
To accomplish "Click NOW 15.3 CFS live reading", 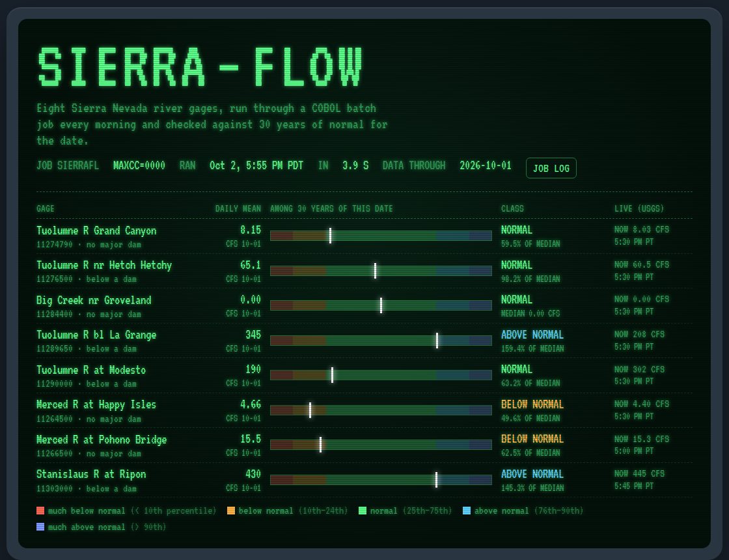I will tap(642, 439).
